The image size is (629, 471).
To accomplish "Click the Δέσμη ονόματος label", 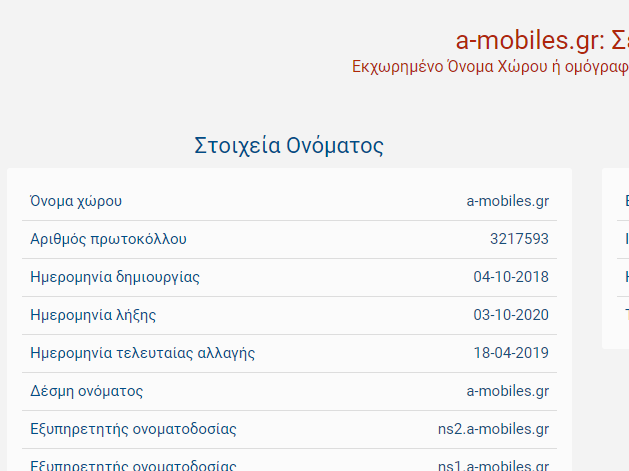I will (x=86, y=391).
